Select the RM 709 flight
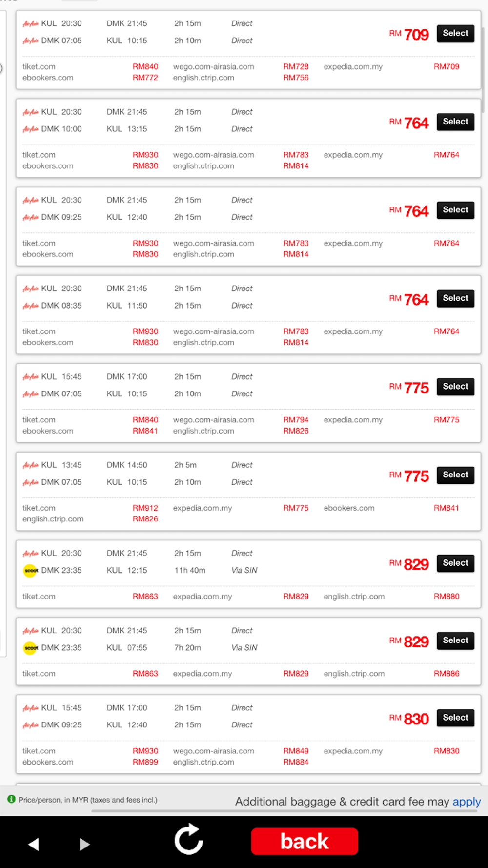Viewport: 488px width, 868px height. pyautogui.click(x=455, y=33)
